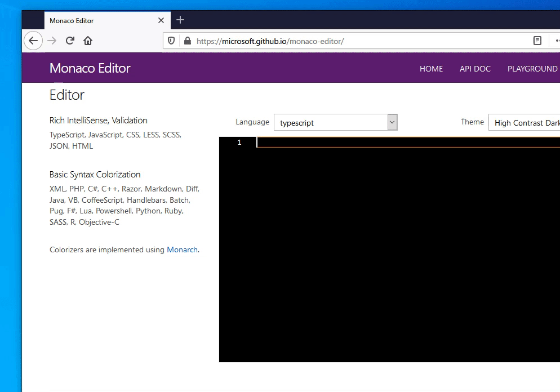This screenshot has width=560, height=392.
Task: Open the Theme dropdown High Contrast Dark
Action: [x=525, y=122]
